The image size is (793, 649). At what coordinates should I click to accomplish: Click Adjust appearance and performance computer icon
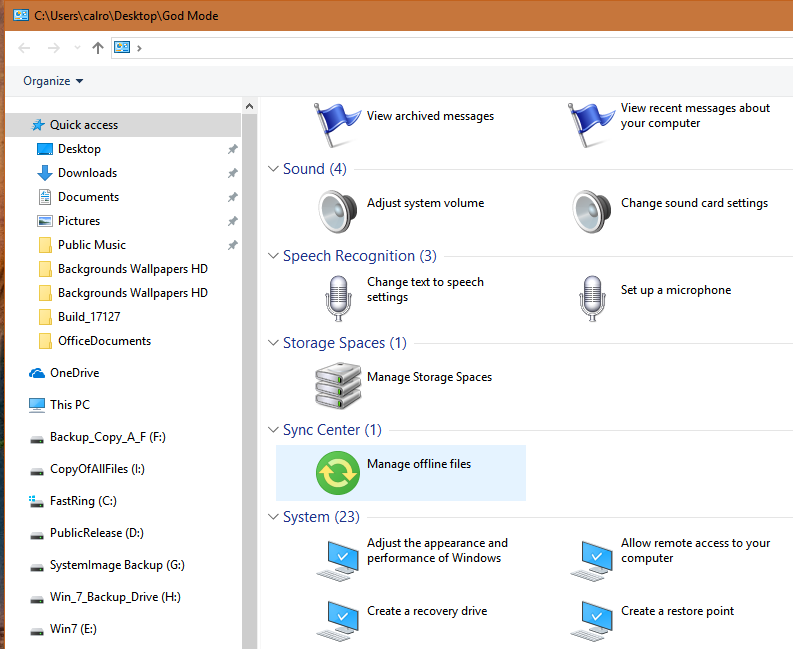[x=338, y=560]
